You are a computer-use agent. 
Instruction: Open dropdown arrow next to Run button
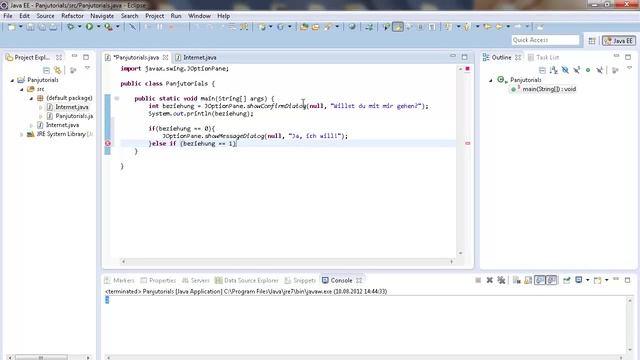tap(98, 27)
